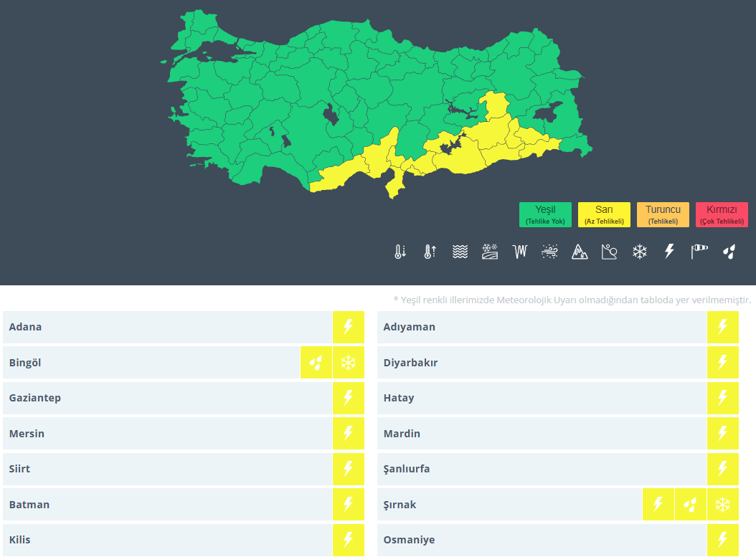Select the falling temperature (cold) legend icon

pos(400,252)
